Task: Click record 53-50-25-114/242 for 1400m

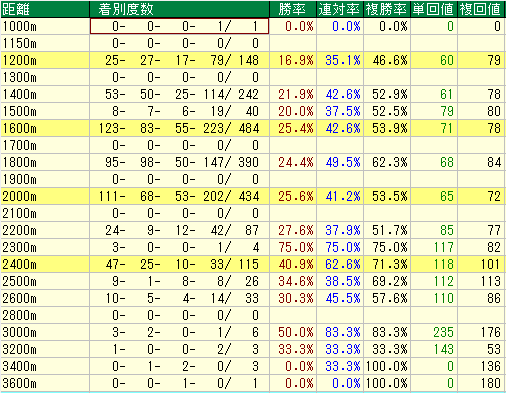Action: (x=182, y=94)
